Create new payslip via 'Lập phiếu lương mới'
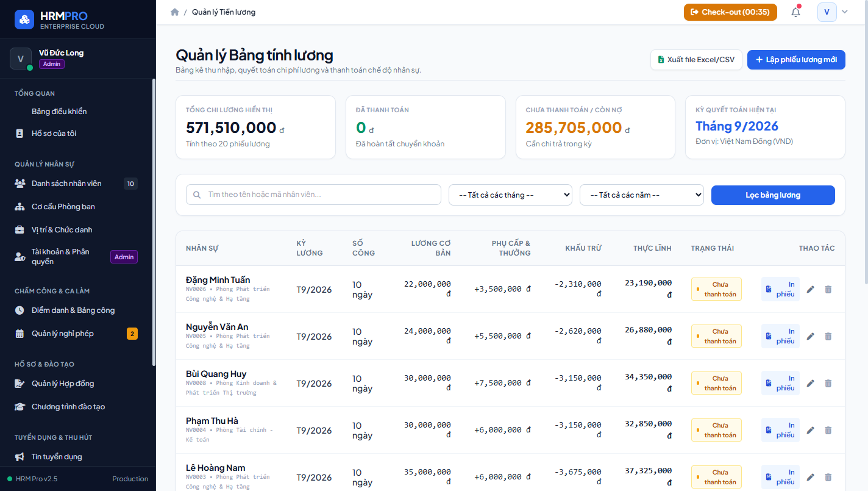Image resolution: width=868 pixels, height=491 pixels. 796,60
